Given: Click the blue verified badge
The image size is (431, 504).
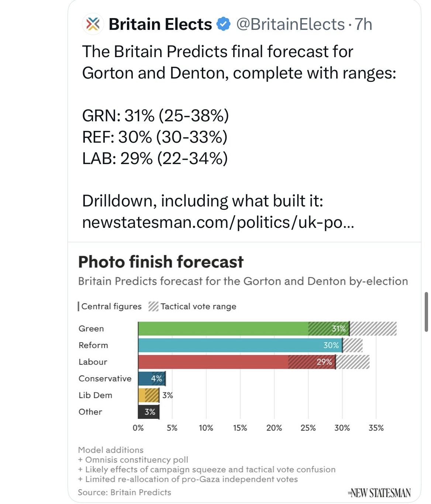Looking at the screenshot, I should 223,24.
